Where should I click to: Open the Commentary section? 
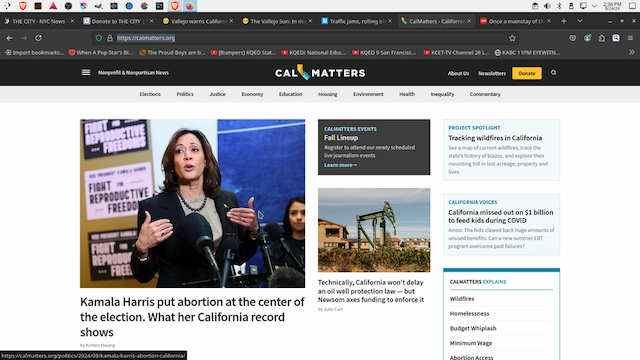[x=485, y=94]
